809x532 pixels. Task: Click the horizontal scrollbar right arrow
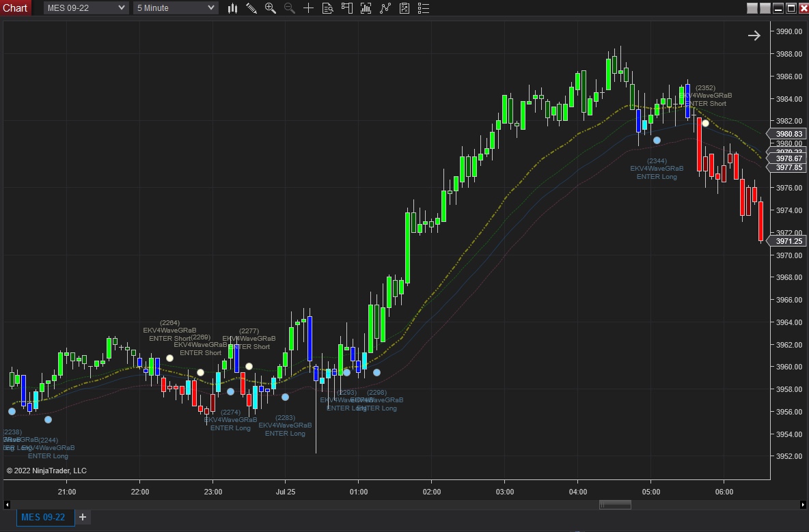click(803, 505)
